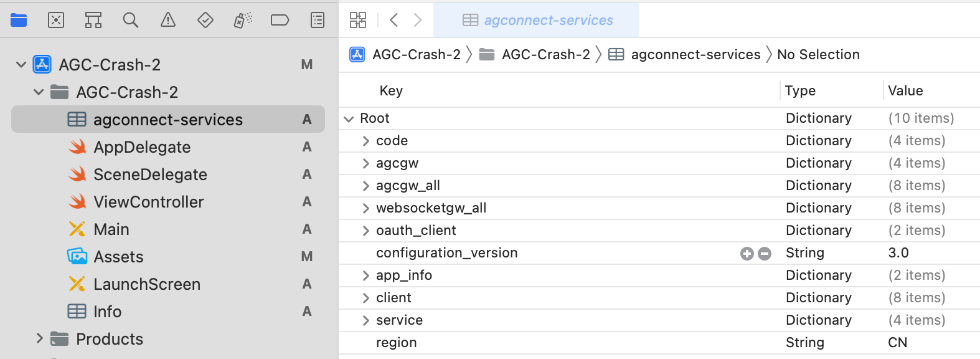The height and width of the screenshot is (359, 980).
Task: Show the Test navigator diamond icon
Action: [x=205, y=21]
